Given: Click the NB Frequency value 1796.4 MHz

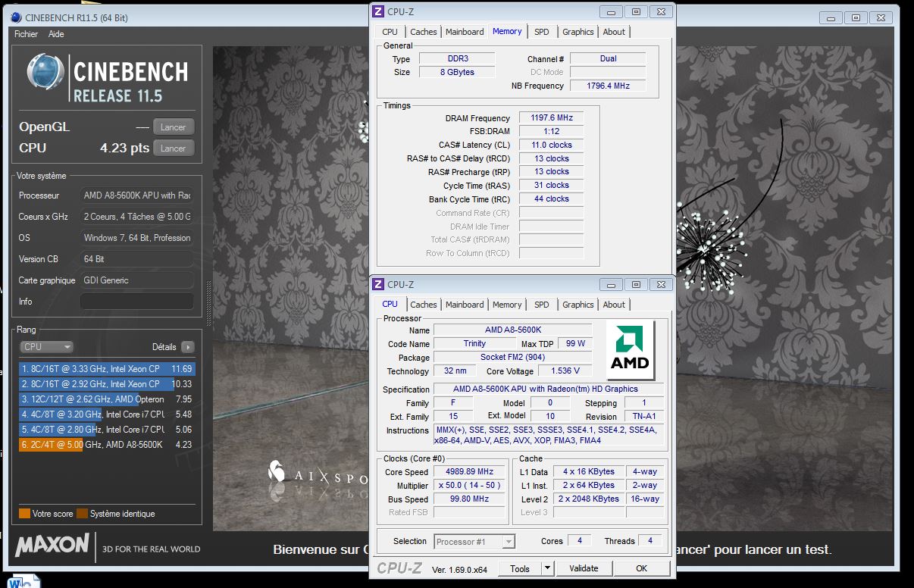Looking at the screenshot, I should point(608,86).
